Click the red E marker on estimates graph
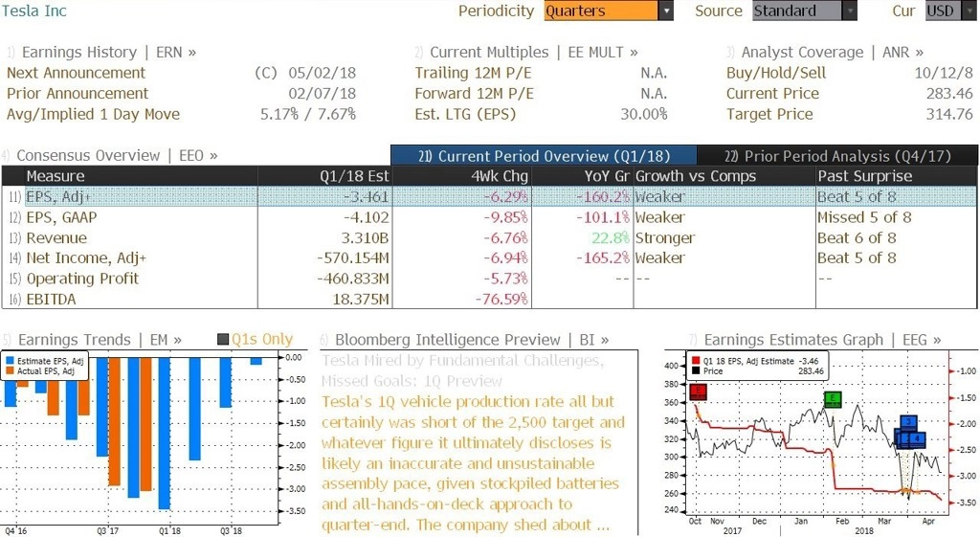 tap(698, 392)
